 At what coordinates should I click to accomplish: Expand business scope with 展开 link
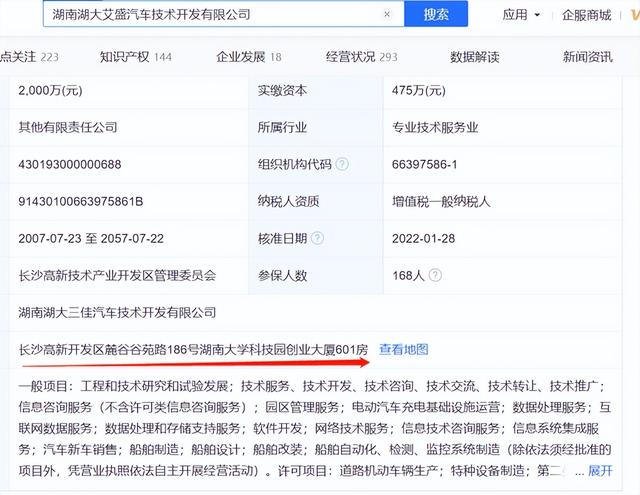coord(600,471)
